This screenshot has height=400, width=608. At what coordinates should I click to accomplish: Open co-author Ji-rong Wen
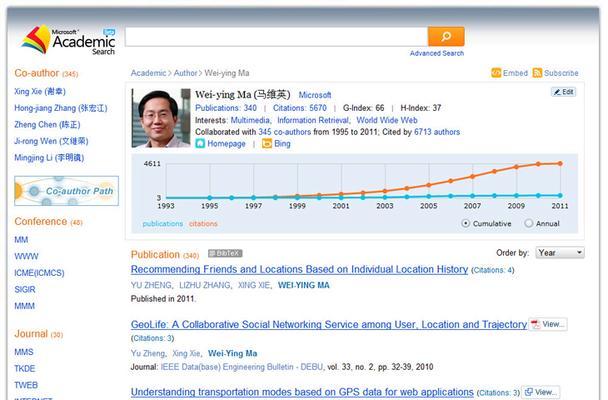tap(51, 141)
